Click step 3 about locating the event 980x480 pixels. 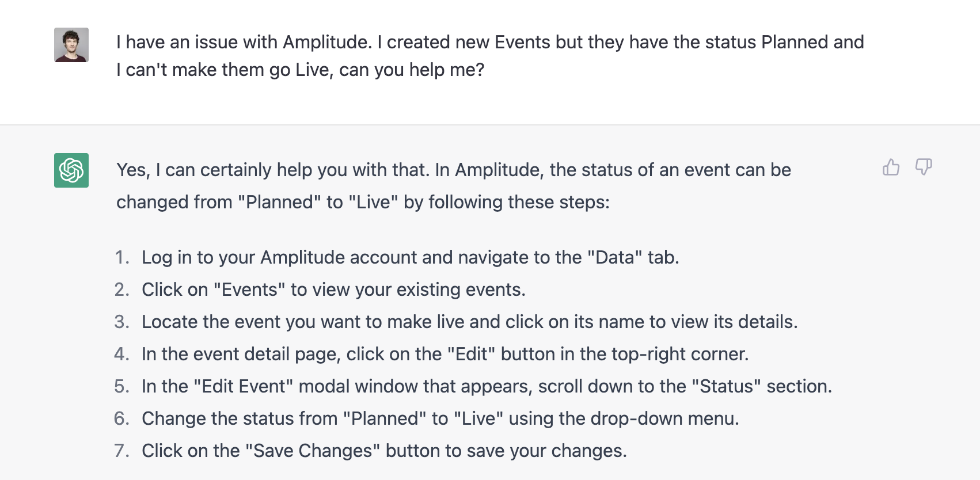click(x=469, y=322)
